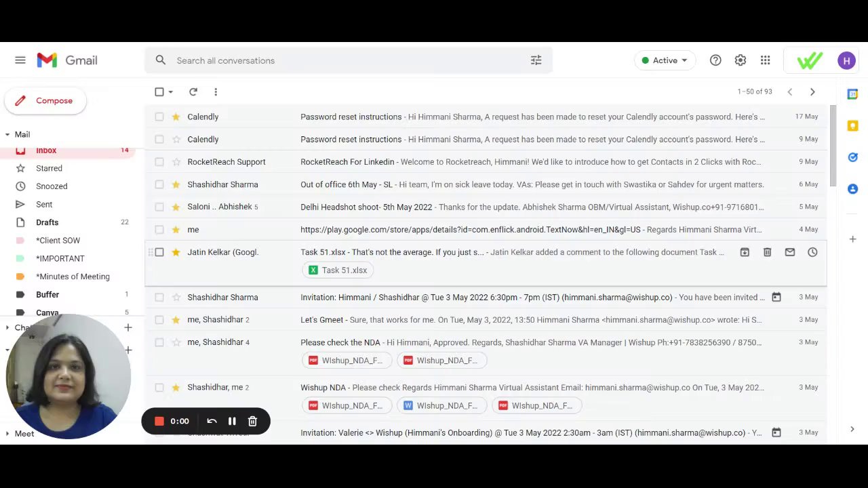Click the inbox vertical scrollbar
Image resolution: width=868 pixels, height=488 pixels.
pos(833,146)
